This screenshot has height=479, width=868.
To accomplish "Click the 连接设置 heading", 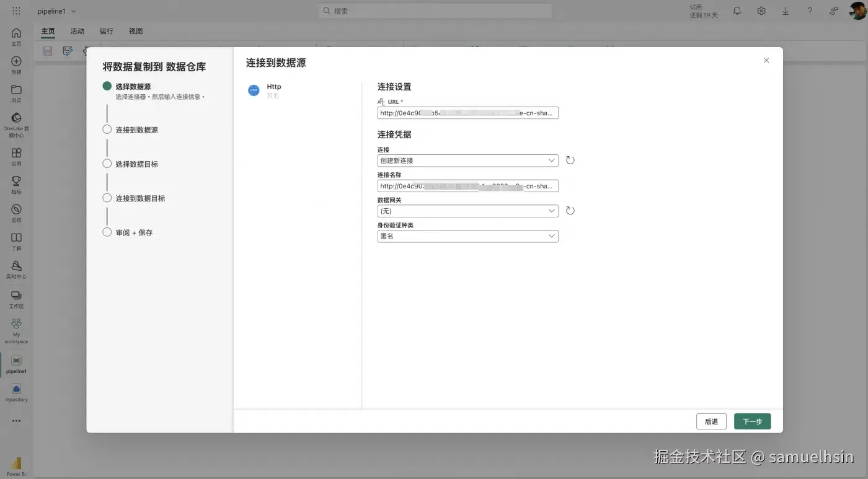I will tap(394, 87).
